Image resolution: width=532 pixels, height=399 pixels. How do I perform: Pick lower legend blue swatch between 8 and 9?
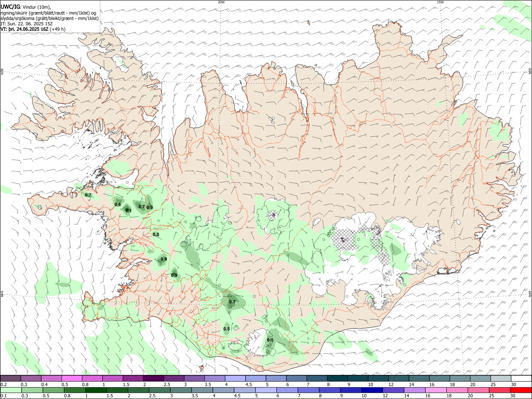point(329,390)
